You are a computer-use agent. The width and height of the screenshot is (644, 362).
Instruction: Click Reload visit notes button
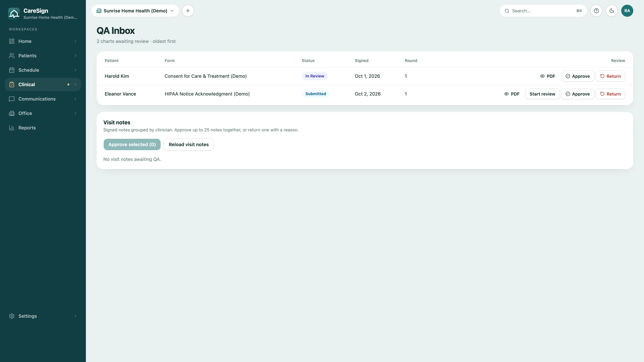189,144
